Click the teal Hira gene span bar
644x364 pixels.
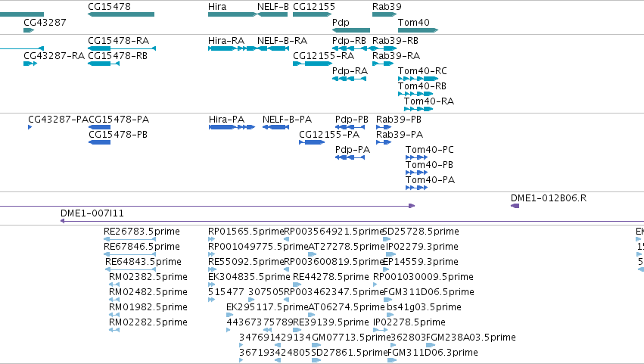[x=232, y=14]
